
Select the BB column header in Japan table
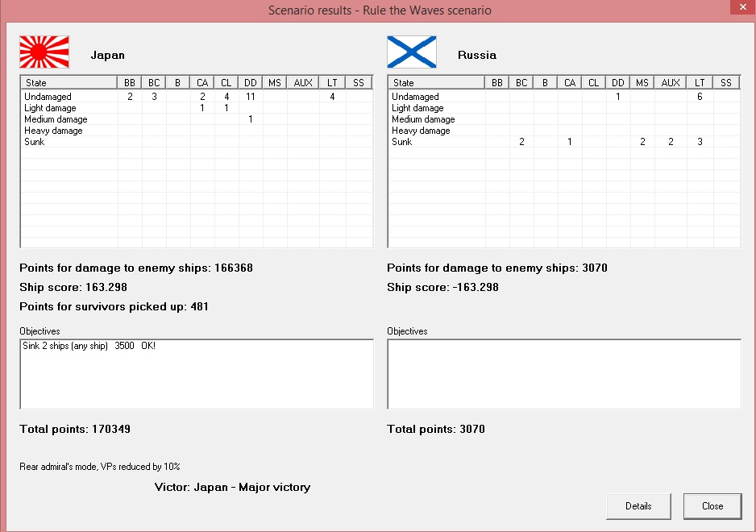point(130,82)
